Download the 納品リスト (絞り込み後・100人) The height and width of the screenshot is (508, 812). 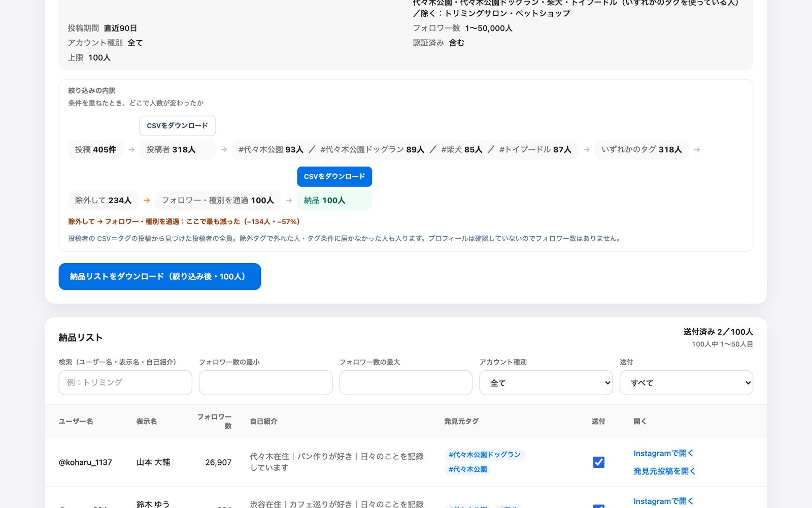click(x=159, y=276)
